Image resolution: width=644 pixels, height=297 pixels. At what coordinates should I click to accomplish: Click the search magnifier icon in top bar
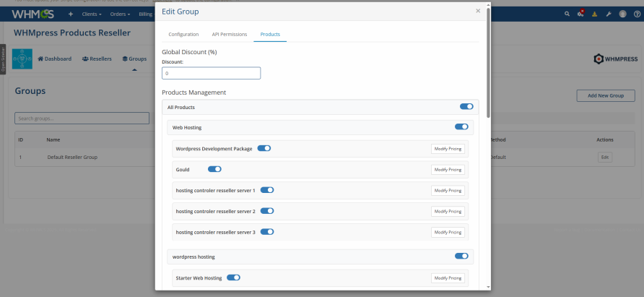coord(567,14)
